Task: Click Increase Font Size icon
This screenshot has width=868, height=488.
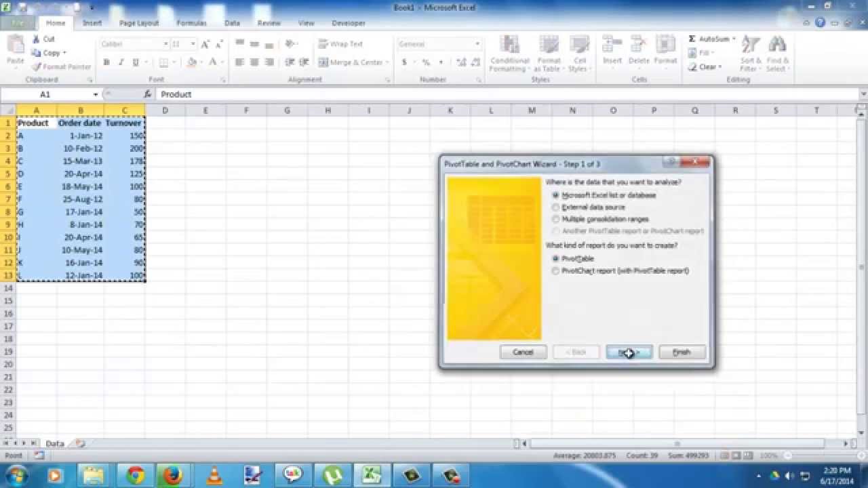Action: 205,44
